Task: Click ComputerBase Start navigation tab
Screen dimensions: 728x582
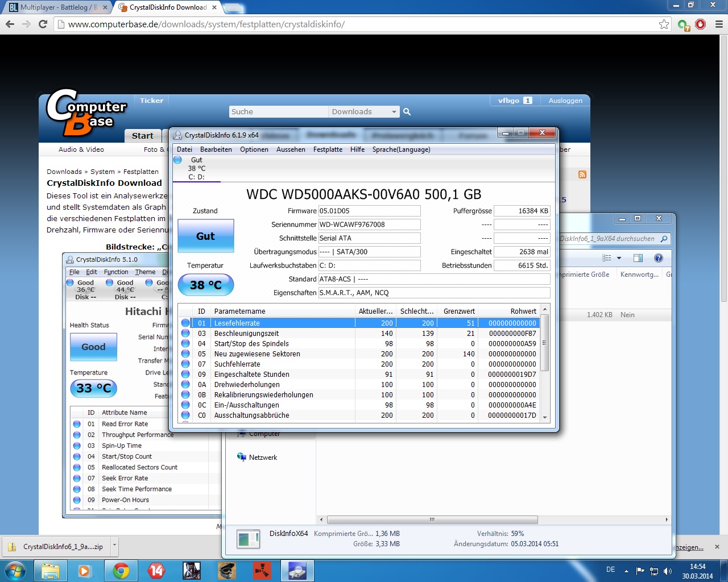Action: point(143,136)
